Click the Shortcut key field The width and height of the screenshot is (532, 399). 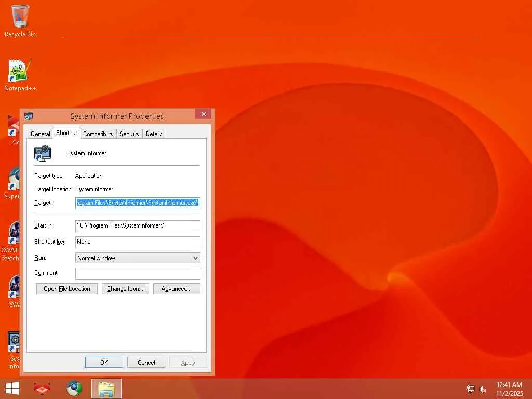pos(137,242)
